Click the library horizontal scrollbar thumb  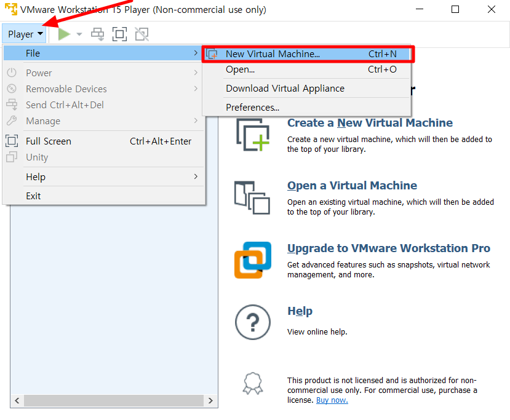coord(114,400)
